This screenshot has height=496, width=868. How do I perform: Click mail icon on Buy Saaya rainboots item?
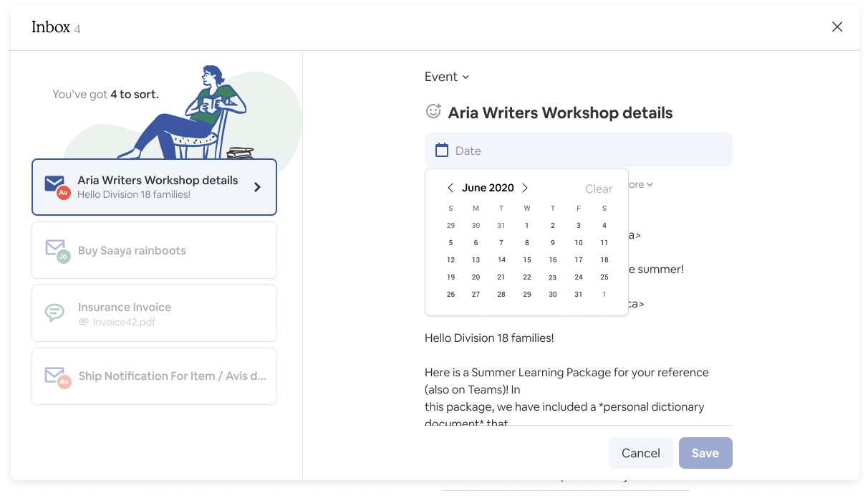click(54, 247)
